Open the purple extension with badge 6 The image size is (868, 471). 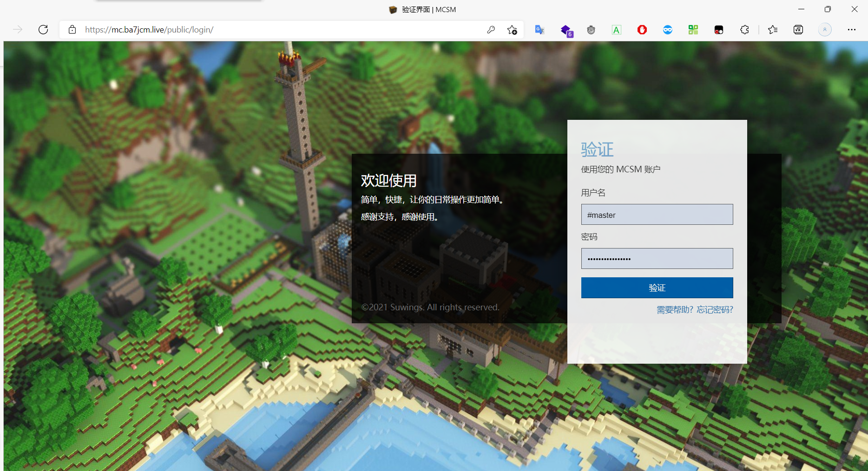click(566, 31)
